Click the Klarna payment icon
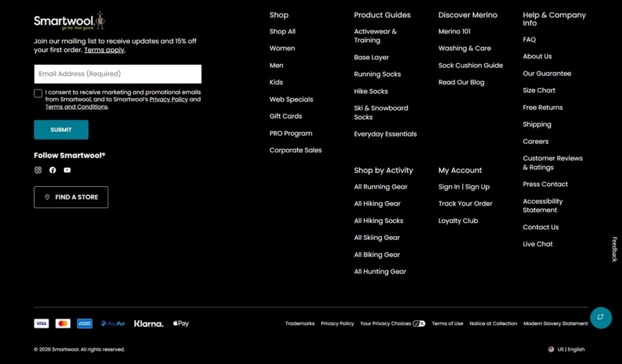The width and height of the screenshot is (622, 364). [x=149, y=323]
